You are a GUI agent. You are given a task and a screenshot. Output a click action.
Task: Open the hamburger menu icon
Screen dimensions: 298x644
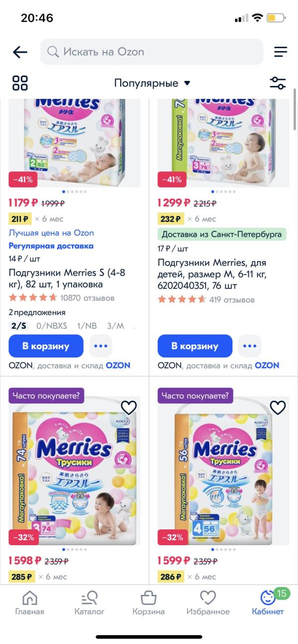pyautogui.click(x=281, y=52)
